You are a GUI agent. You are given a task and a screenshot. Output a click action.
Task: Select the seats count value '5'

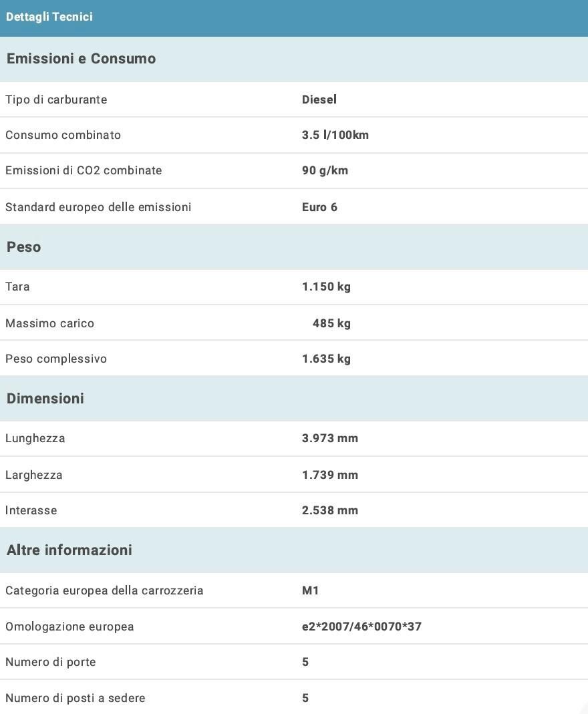pyautogui.click(x=305, y=698)
